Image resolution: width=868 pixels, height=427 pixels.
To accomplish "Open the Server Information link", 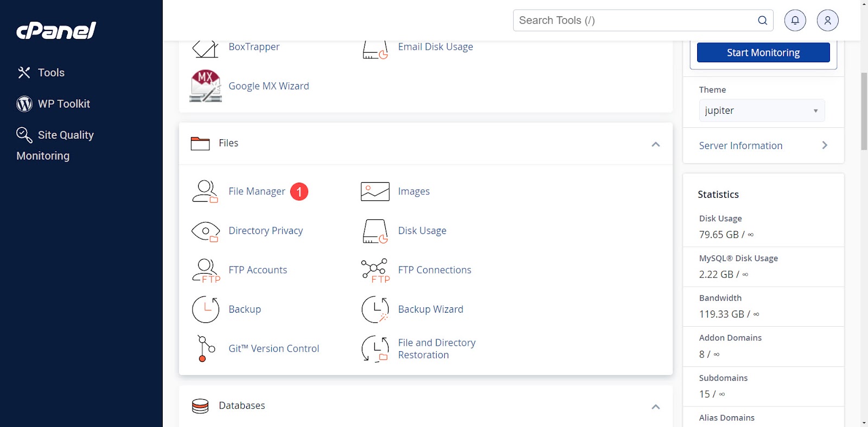I will click(741, 146).
